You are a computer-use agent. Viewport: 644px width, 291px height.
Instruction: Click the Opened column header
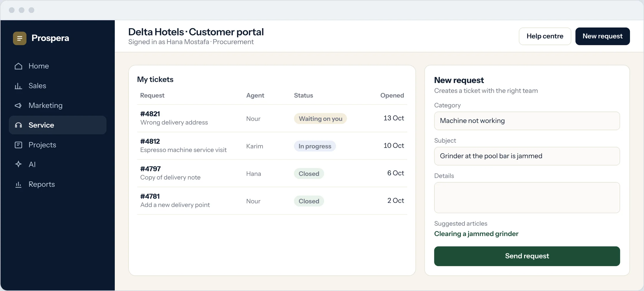(392, 95)
